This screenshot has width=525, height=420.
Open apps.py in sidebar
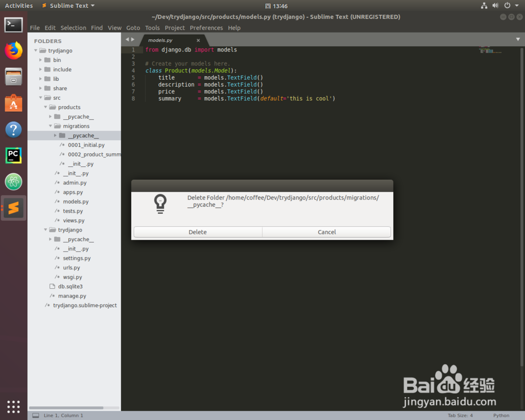point(72,192)
